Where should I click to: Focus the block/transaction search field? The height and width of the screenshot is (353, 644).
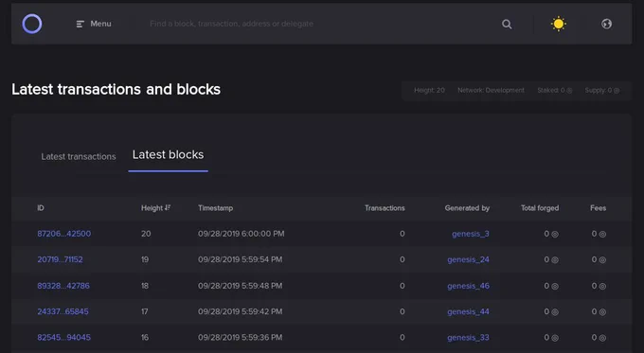tap(231, 24)
